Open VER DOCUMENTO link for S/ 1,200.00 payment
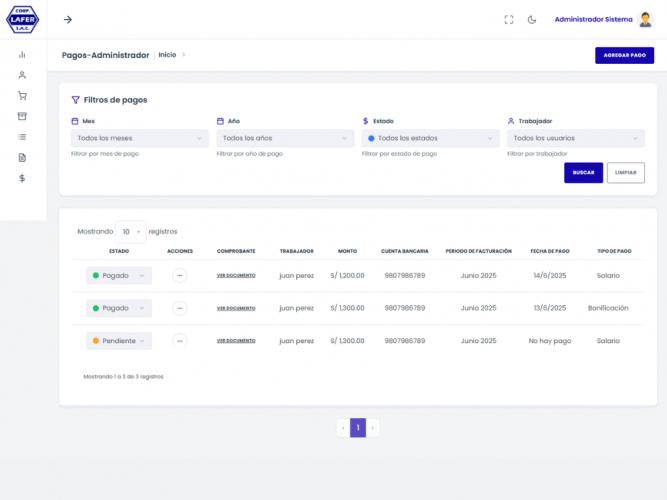This screenshot has width=667, height=500. click(236, 276)
